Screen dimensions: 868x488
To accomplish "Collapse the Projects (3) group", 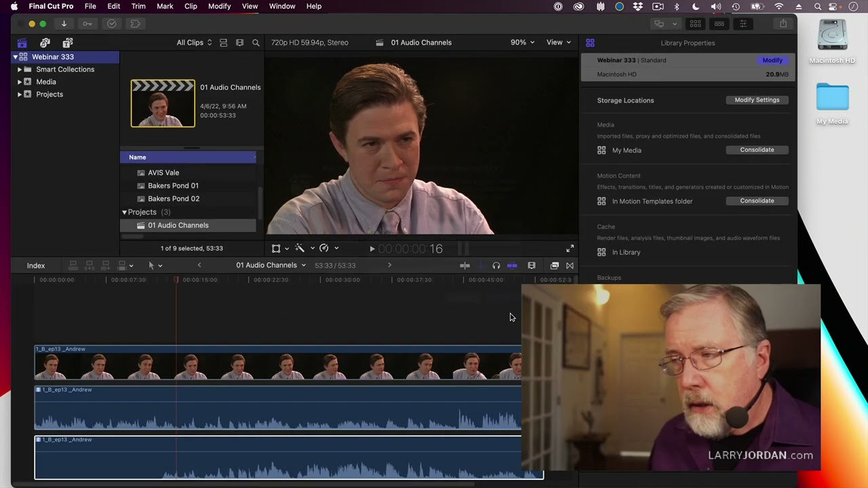I will coord(124,212).
